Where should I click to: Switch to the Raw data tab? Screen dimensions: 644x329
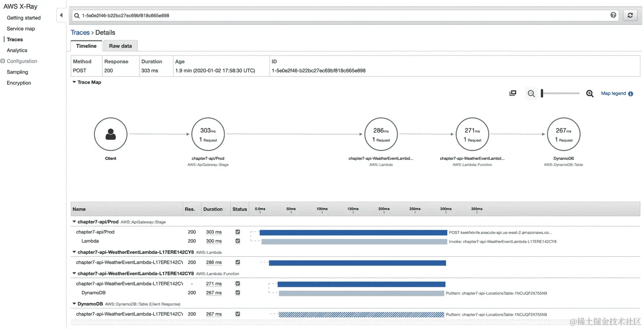[x=120, y=46]
